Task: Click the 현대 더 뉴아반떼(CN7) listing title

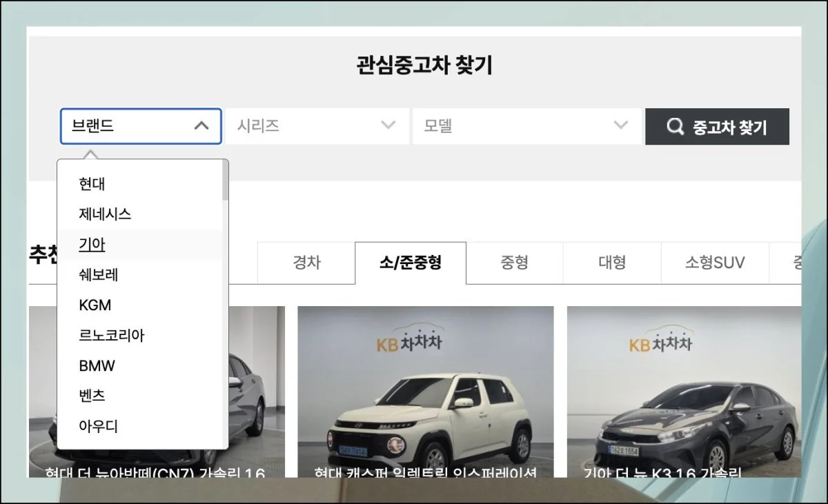Action: [x=155, y=472]
